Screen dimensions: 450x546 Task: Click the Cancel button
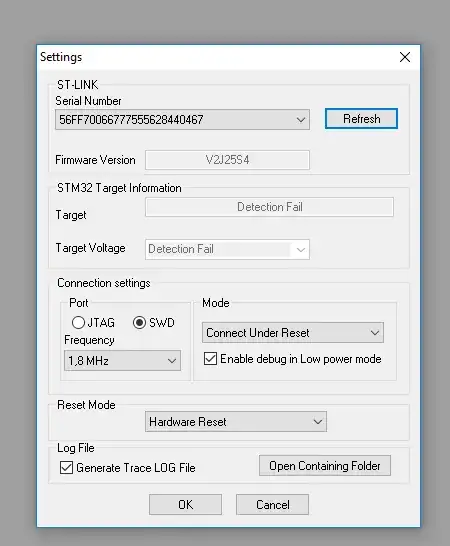pos(272,505)
